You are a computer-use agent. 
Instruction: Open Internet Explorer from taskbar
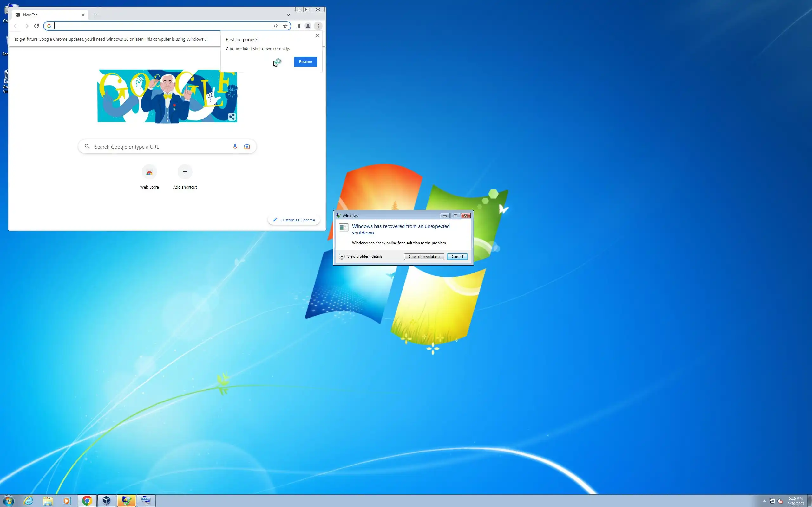29,501
